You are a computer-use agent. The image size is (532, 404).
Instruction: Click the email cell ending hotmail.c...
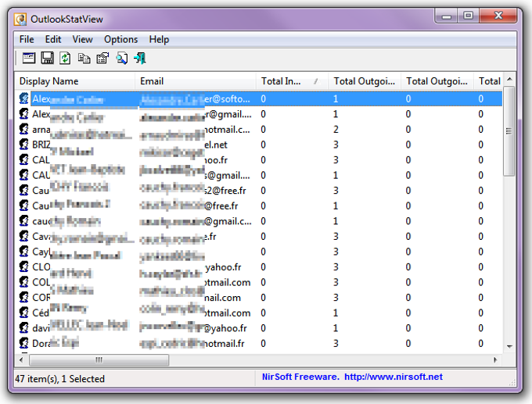click(x=196, y=129)
